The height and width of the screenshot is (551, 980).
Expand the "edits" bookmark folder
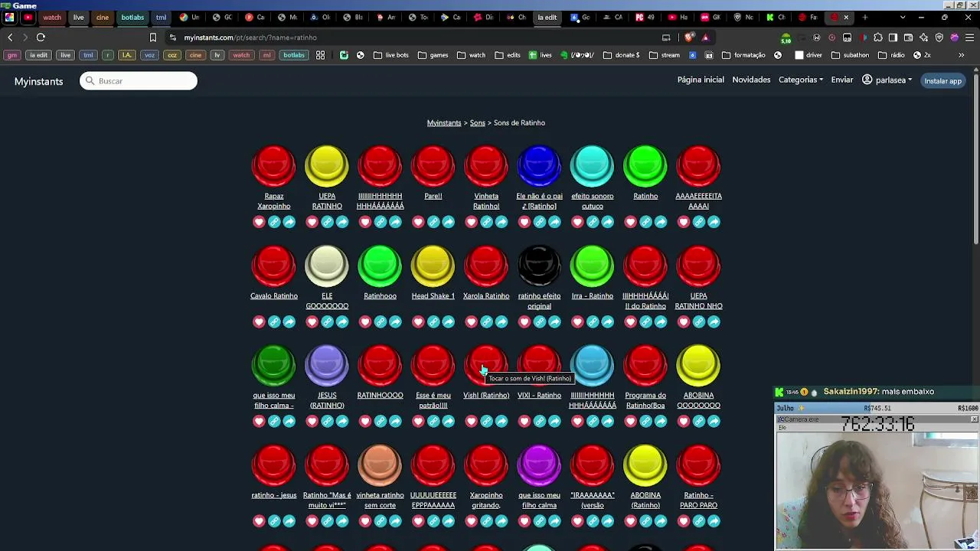click(508, 55)
